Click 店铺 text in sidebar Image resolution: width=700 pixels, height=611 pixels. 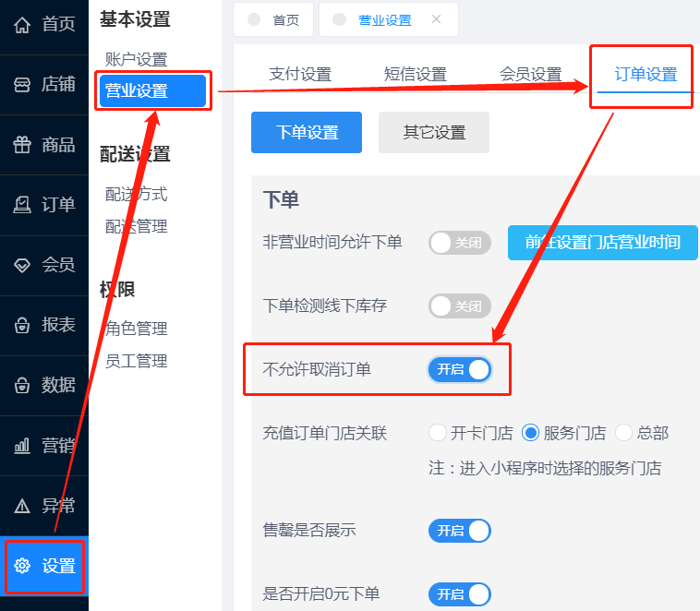58,84
